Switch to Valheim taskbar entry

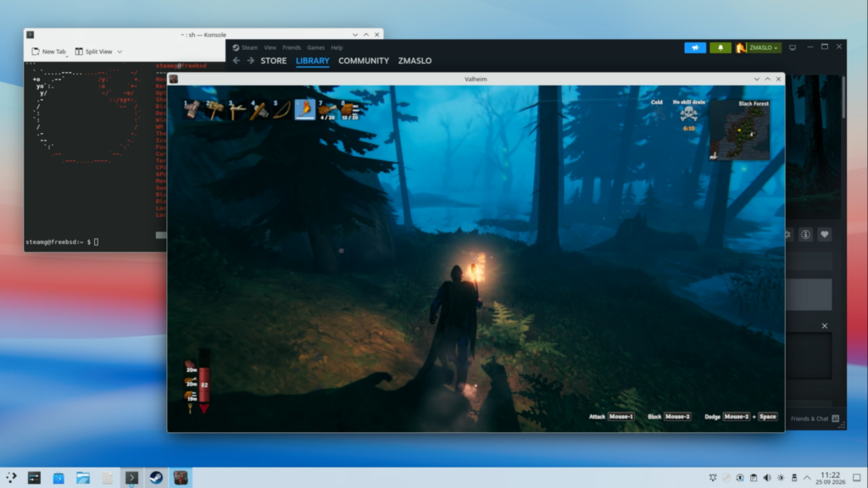[181, 478]
